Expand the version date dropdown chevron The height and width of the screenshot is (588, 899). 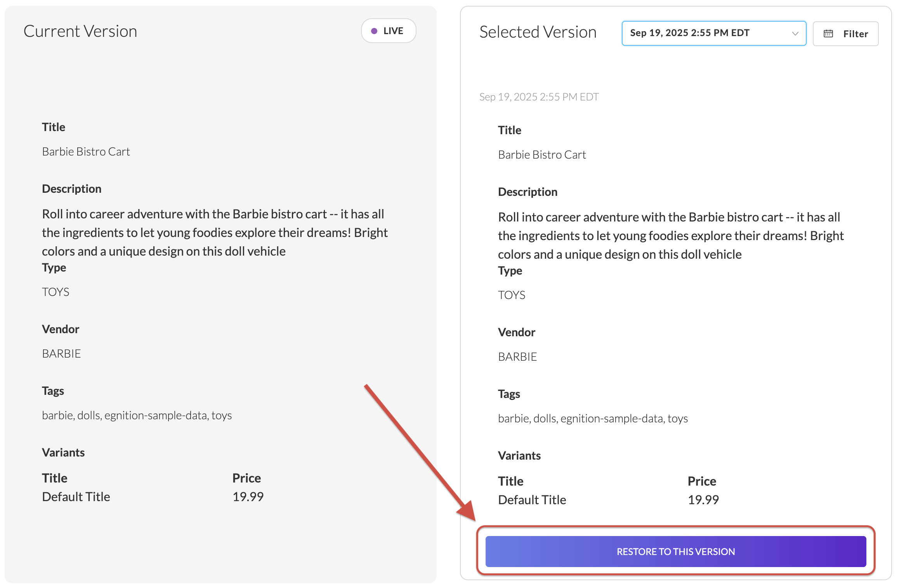[795, 34]
